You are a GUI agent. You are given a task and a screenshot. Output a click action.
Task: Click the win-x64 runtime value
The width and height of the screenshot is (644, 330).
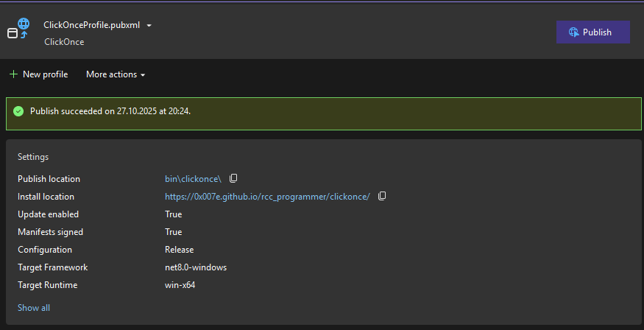180,285
